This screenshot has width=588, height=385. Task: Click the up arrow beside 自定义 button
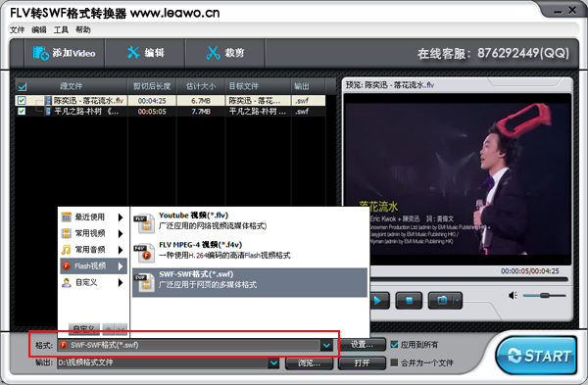pos(109,329)
